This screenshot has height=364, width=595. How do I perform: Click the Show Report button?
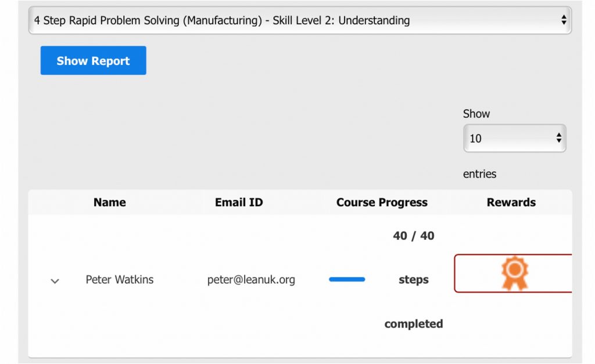94,60
